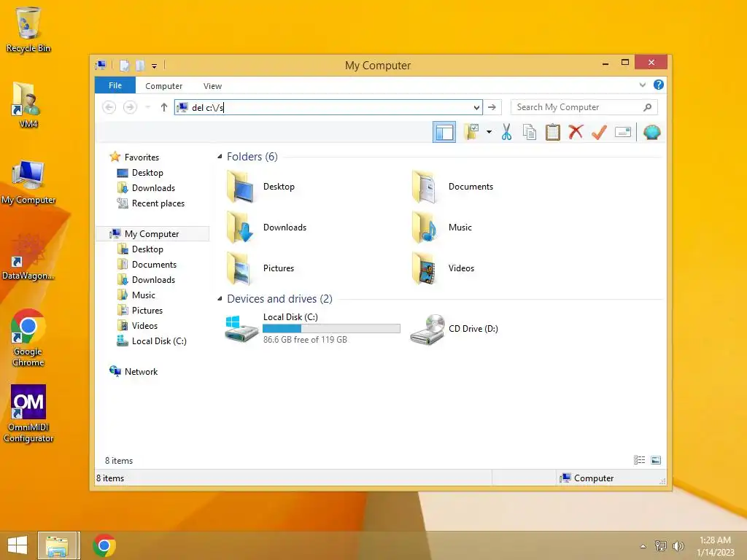Viewport: 747px width, 560px height.
Task: Select Downloads under Favorites
Action: point(146,188)
